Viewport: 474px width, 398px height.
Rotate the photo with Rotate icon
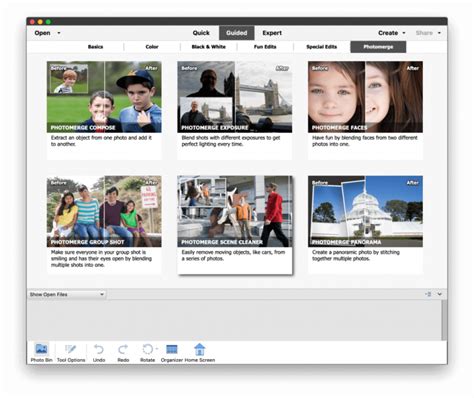pos(147,349)
